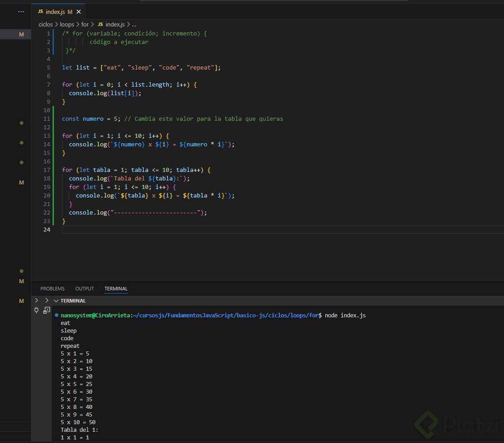Click the 'ciclos' breadcrumb link

click(46, 24)
